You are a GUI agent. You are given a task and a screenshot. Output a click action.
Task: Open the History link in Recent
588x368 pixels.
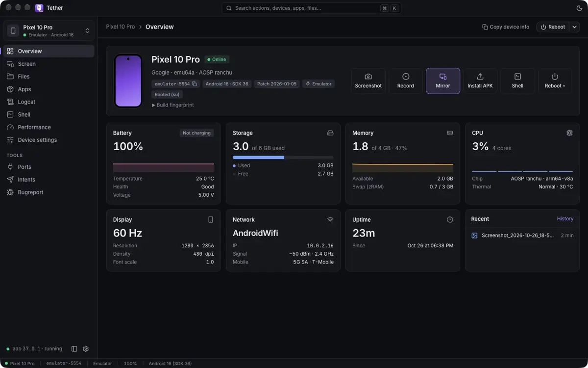[x=565, y=219]
